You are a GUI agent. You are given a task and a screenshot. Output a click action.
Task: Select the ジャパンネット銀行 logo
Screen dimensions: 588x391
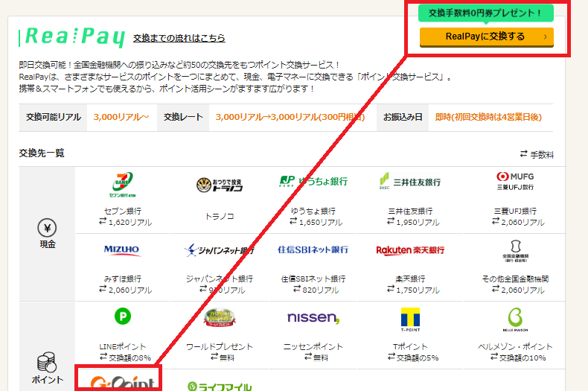(220, 250)
